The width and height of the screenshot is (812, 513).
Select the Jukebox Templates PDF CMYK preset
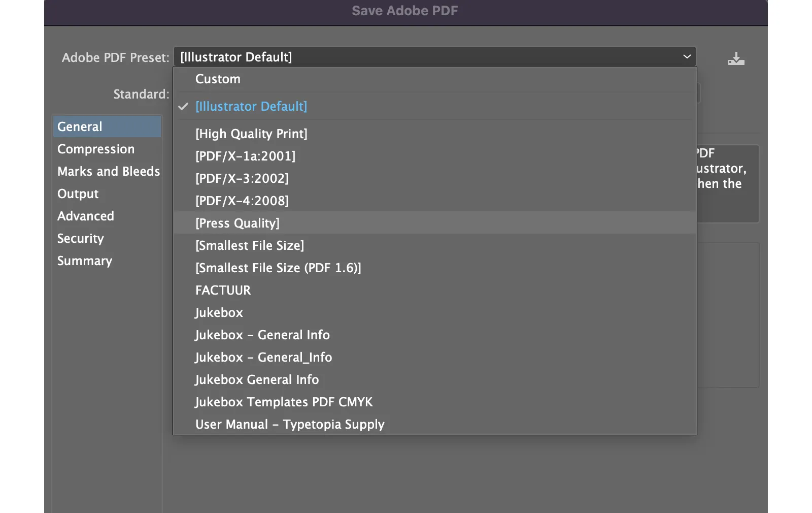(x=283, y=402)
